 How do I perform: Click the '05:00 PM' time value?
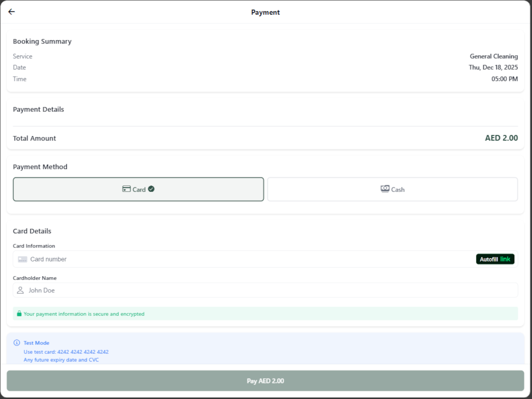[x=505, y=79]
